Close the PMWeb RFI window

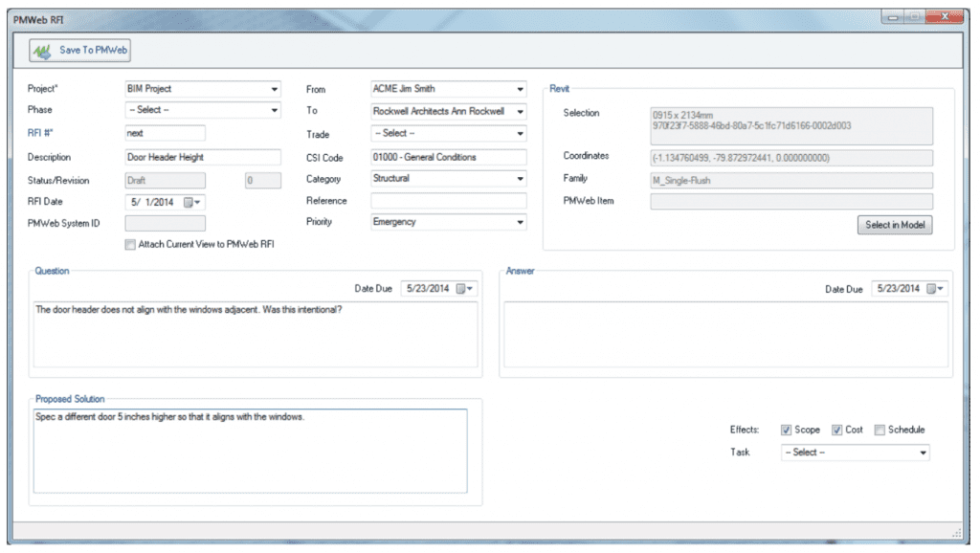[944, 17]
